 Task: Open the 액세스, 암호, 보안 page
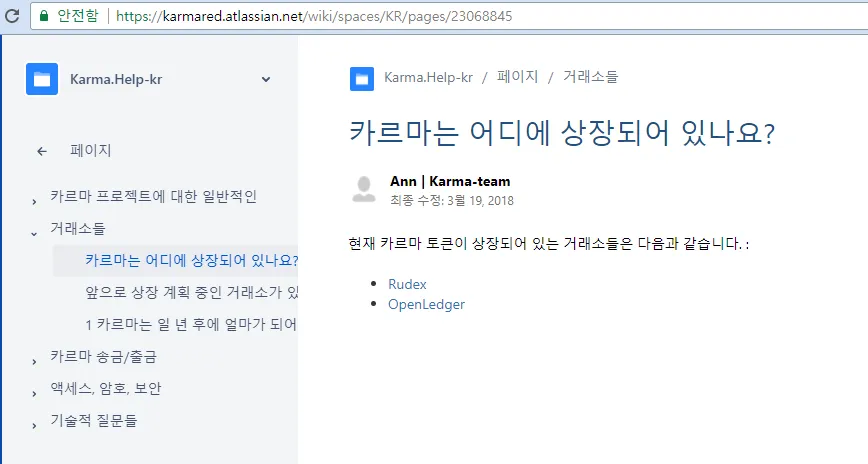[106, 389]
